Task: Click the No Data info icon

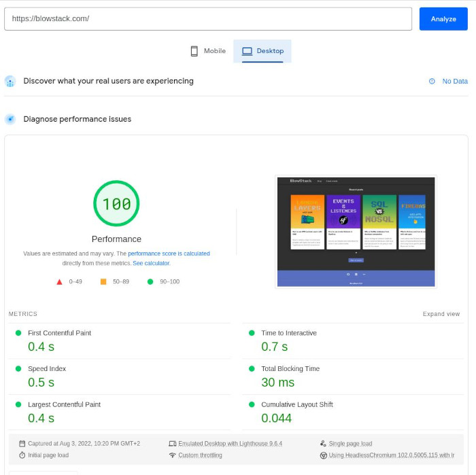Action: (432, 82)
